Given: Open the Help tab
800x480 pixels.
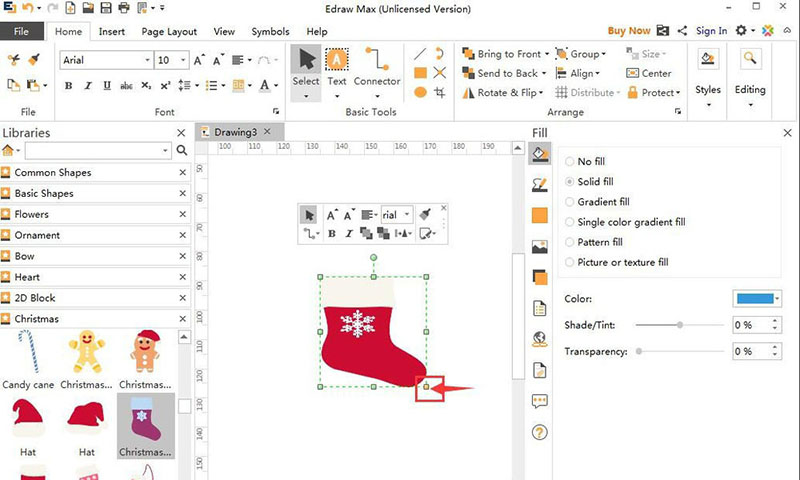Looking at the screenshot, I should (316, 31).
